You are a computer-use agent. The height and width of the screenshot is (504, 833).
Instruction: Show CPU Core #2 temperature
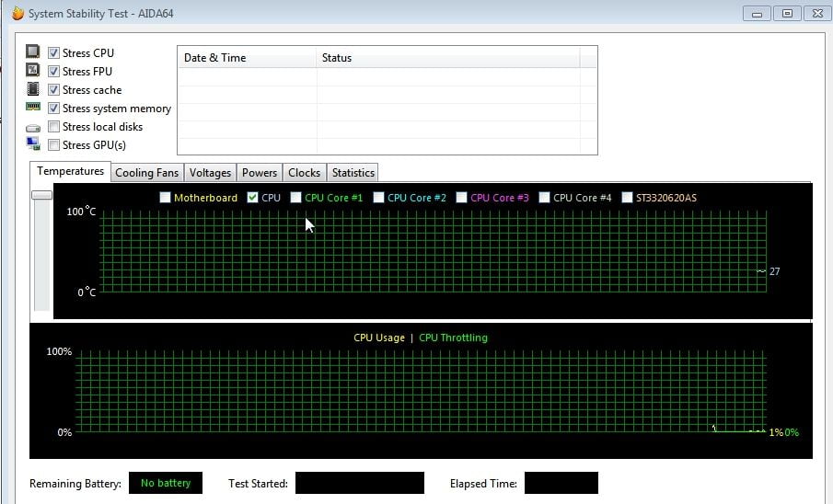[x=379, y=198]
